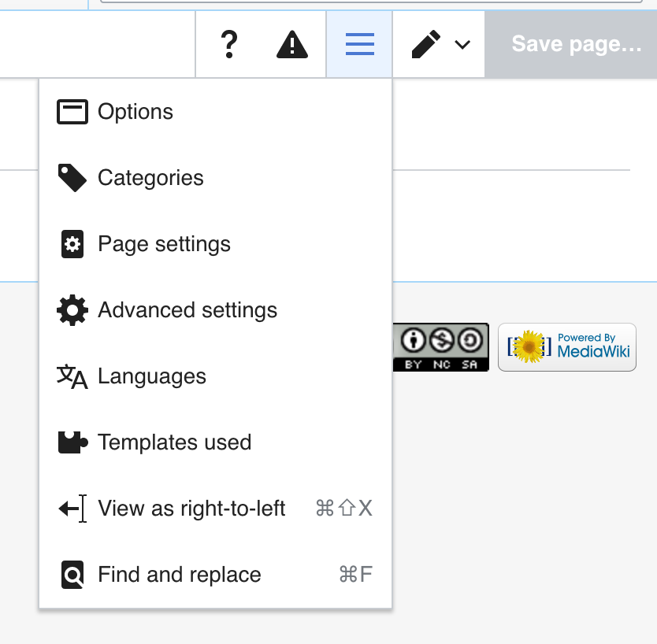Open the Categories menu entry
This screenshot has height=644, width=657.
[x=150, y=178]
